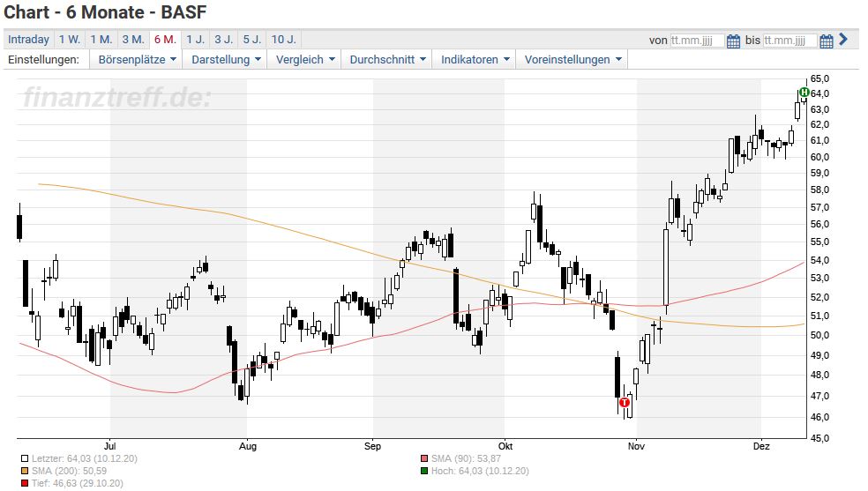Click the white Letzter legend swatch
Viewport: 868px width, 491px height.
tap(25, 459)
